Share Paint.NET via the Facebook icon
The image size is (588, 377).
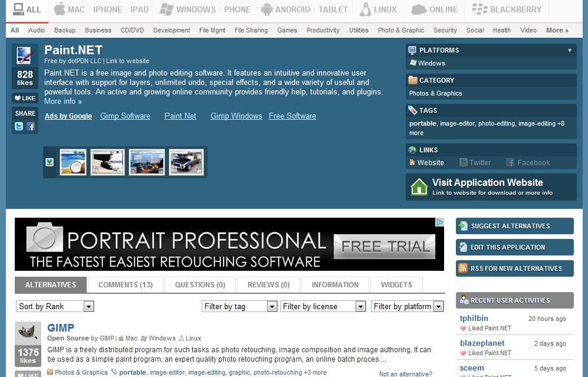tap(31, 126)
